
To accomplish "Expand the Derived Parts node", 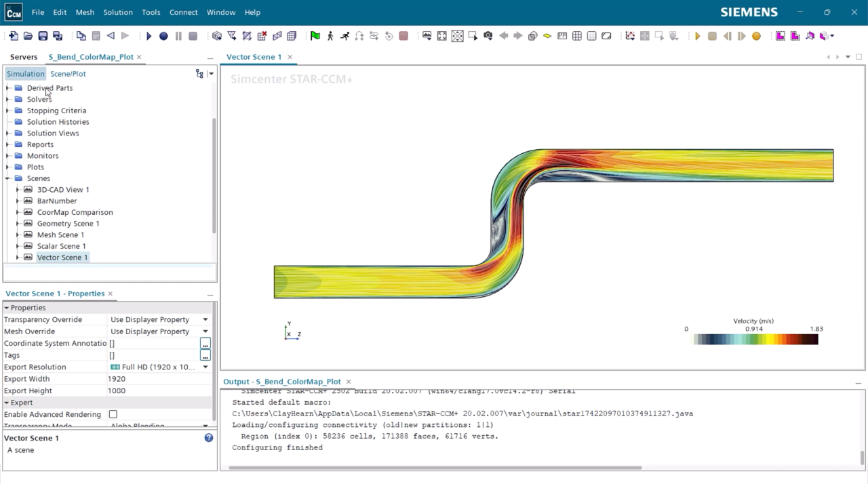I will pos(7,88).
